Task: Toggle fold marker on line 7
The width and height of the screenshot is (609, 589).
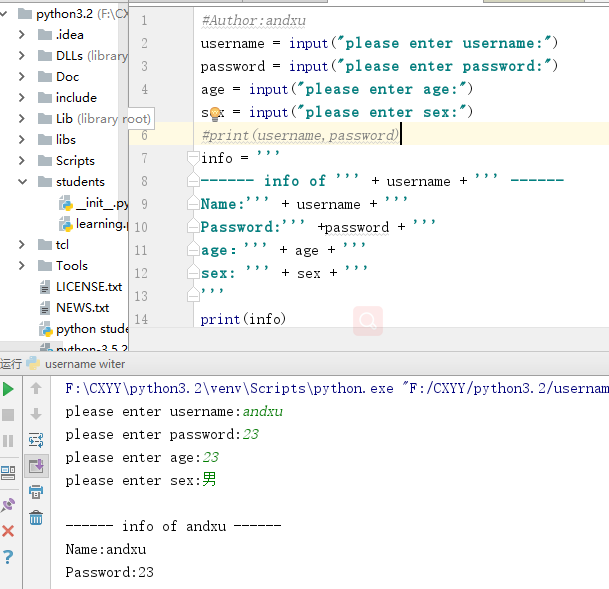Action: coord(193,158)
